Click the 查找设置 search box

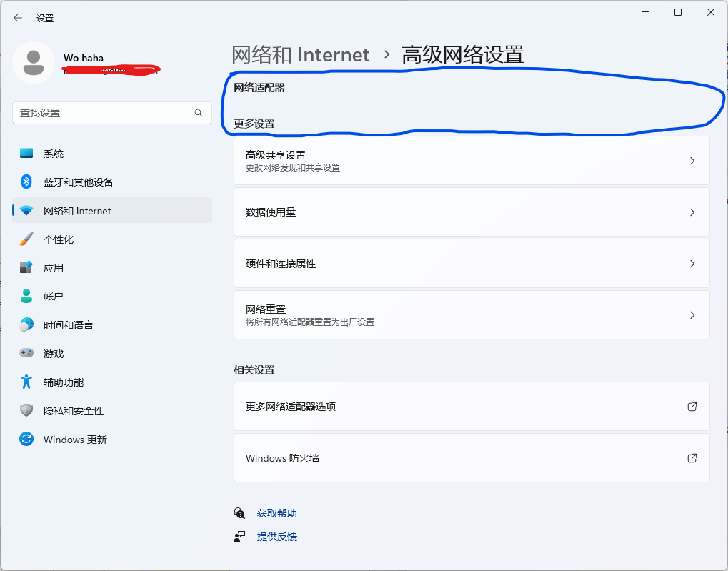pos(112,113)
